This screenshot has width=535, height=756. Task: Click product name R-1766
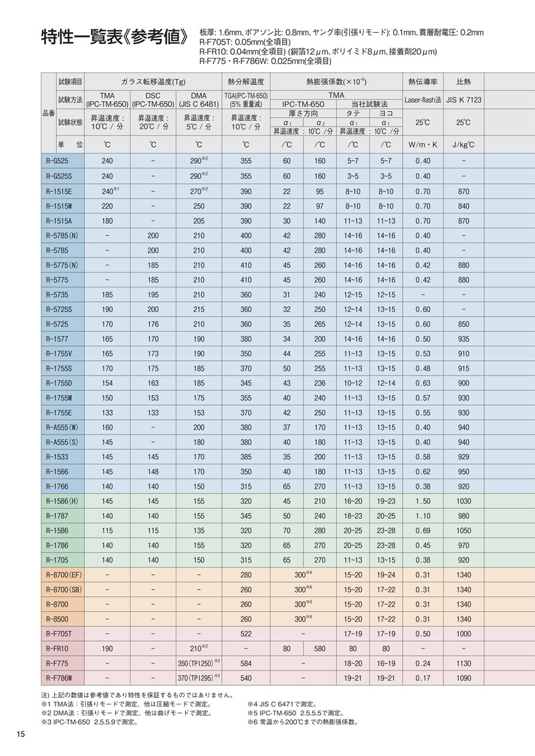[x=58, y=487]
